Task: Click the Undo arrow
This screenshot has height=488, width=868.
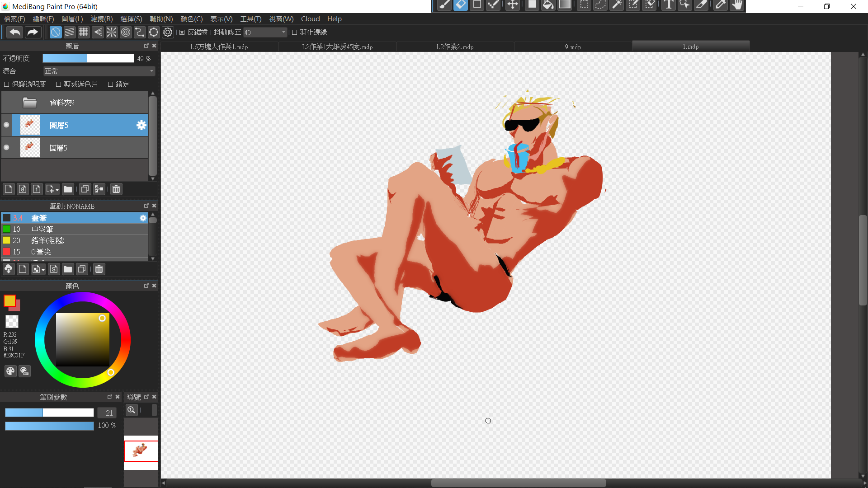Action: tap(15, 32)
